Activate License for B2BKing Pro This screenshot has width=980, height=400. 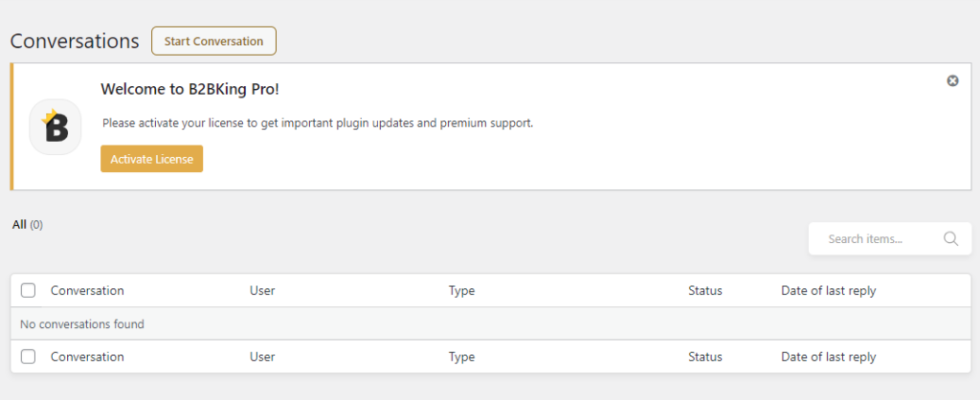(x=152, y=159)
